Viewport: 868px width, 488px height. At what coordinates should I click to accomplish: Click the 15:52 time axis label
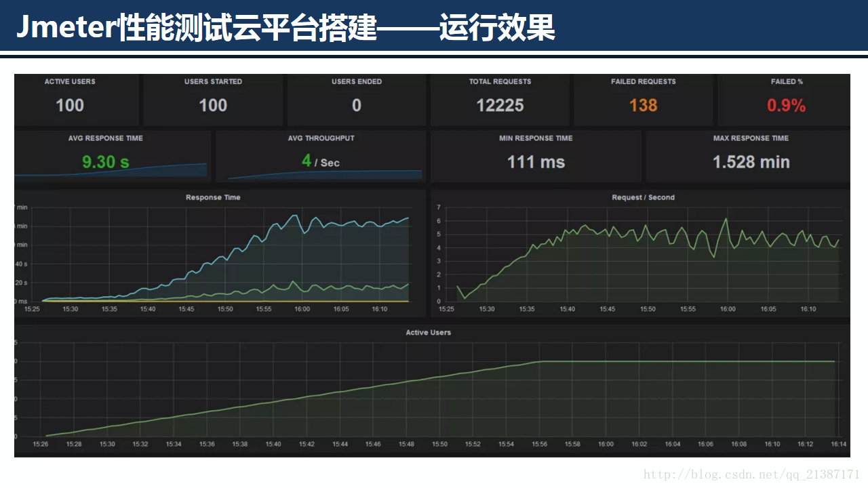click(x=473, y=445)
